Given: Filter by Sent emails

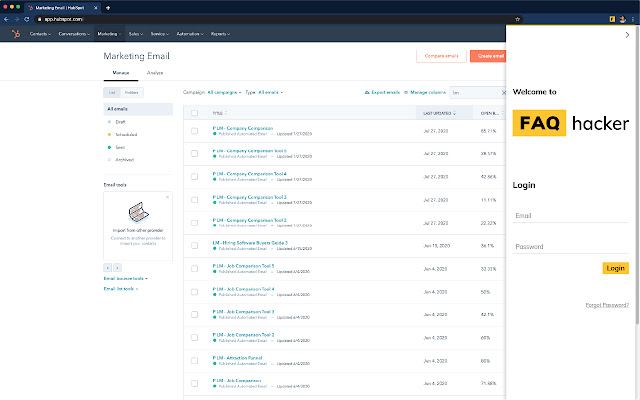Looking at the screenshot, I should coord(120,147).
